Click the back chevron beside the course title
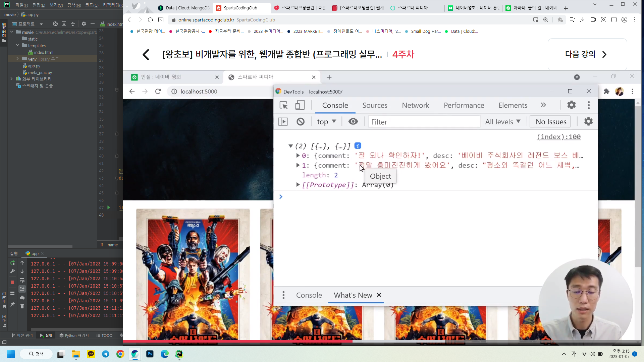The width and height of the screenshot is (644, 362). point(146,54)
